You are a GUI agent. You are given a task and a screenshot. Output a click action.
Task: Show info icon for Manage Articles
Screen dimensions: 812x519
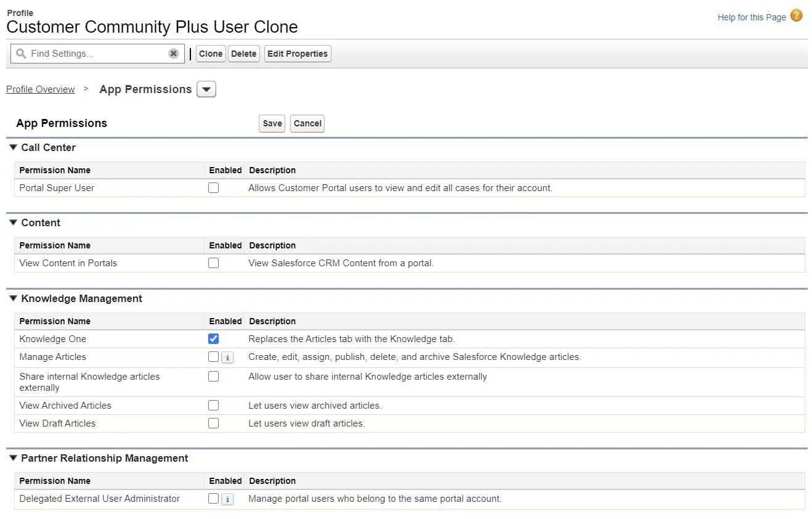[227, 358]
